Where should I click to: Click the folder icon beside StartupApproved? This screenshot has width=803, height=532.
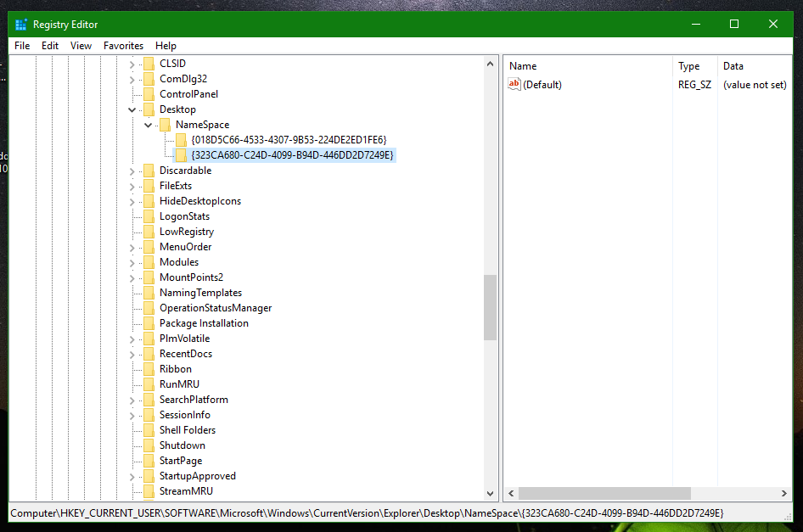point(149,476)
